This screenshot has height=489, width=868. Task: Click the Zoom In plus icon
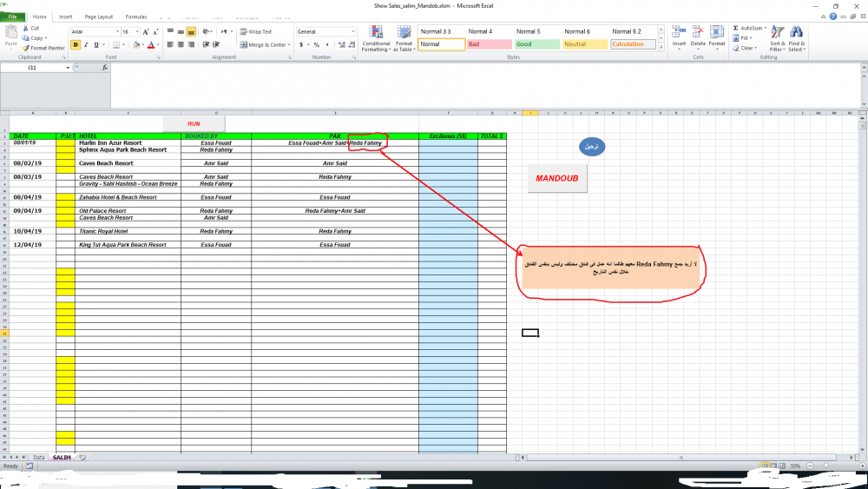tap(862, 466)
